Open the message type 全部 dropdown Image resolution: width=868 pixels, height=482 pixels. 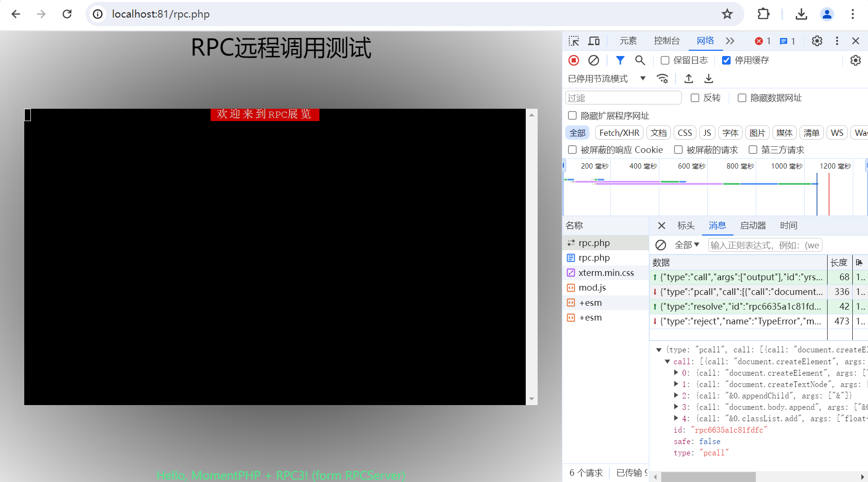(x=687, y=245)
